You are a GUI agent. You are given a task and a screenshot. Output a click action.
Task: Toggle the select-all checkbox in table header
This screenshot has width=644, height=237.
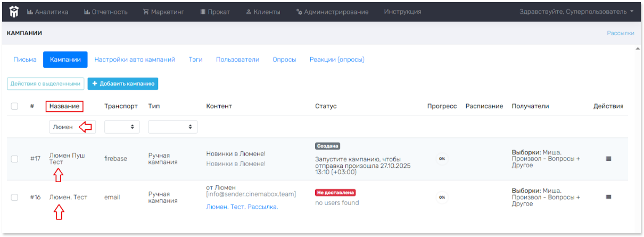[x=14, y=107]
